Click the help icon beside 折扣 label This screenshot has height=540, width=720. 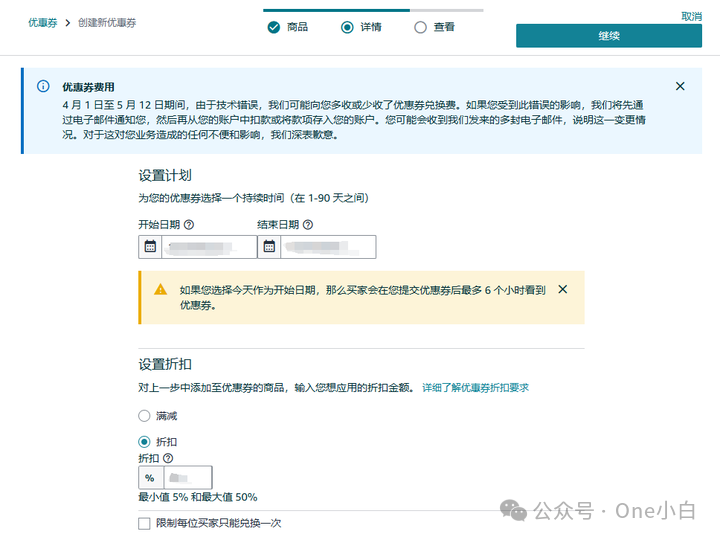pos(168,458)
